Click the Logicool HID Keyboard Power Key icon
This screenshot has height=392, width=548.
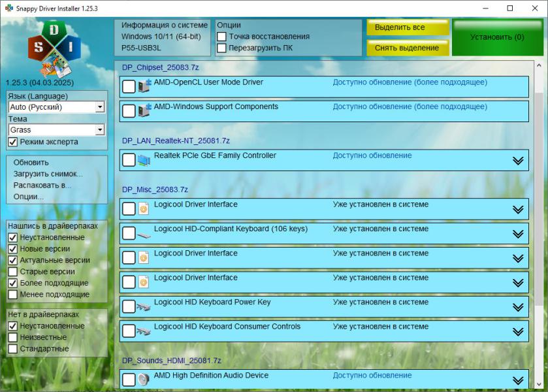tap(144, 306)
